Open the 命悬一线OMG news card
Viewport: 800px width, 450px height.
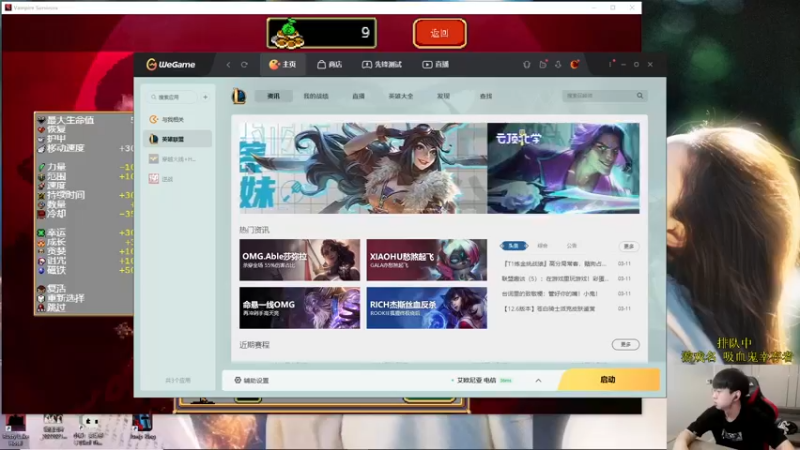(x=299, y=308)
